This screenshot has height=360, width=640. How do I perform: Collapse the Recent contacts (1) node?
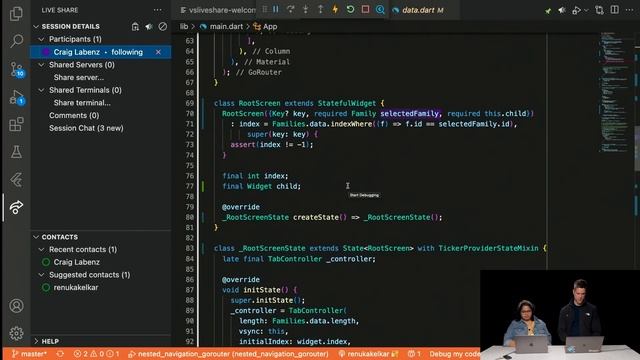[41, 249]
